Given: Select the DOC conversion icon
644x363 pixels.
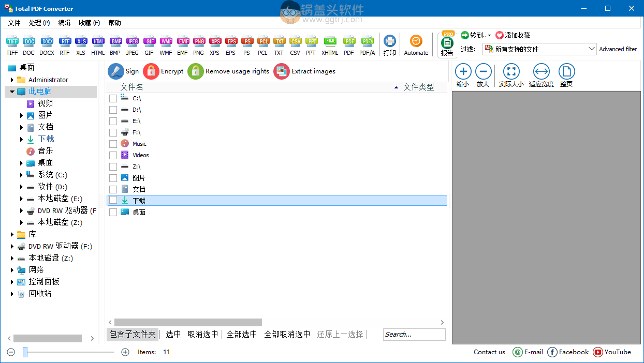Looking at the screenshot, I should coord(29,41).
